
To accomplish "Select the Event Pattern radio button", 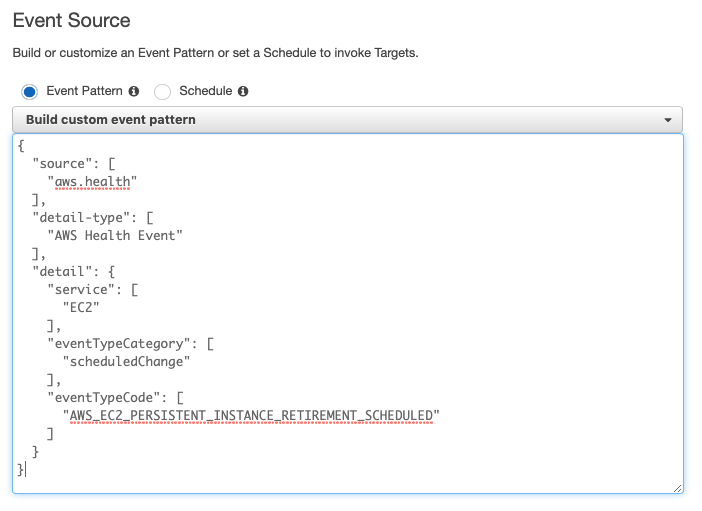I will (x=29, y=92).
